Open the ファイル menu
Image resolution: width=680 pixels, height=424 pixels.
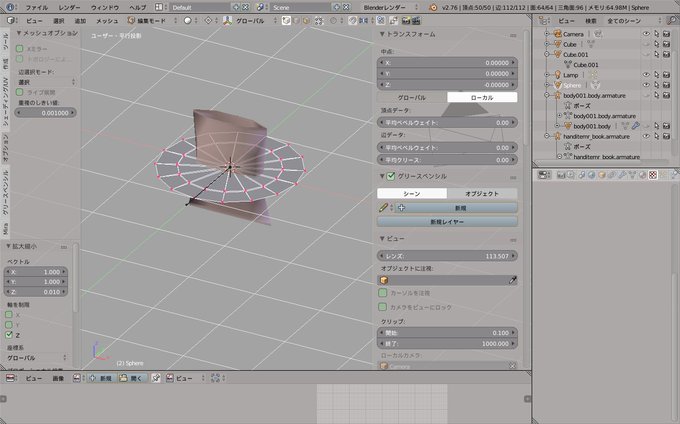click(x=36, y=8)
